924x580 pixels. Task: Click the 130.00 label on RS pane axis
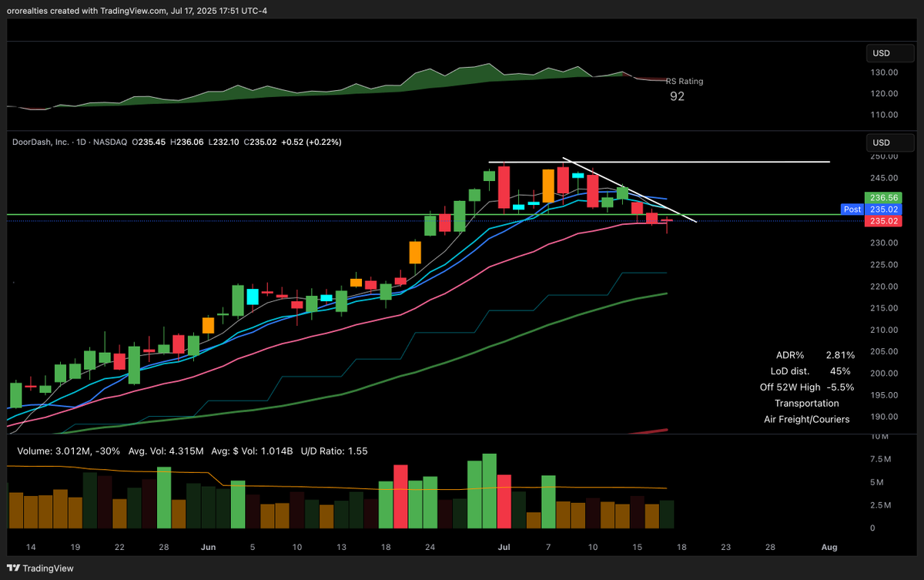click(x=885, y=72)
